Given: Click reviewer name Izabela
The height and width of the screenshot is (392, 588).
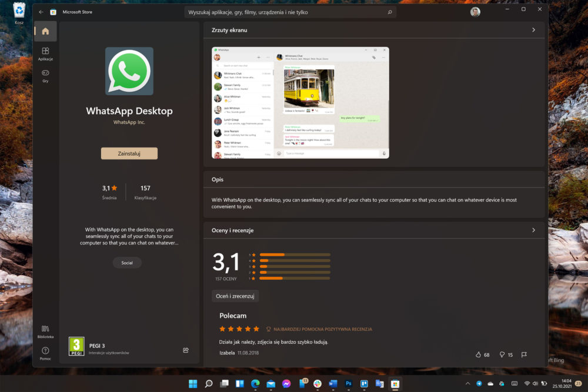Looking at the screenshot, I should (227, 353).
